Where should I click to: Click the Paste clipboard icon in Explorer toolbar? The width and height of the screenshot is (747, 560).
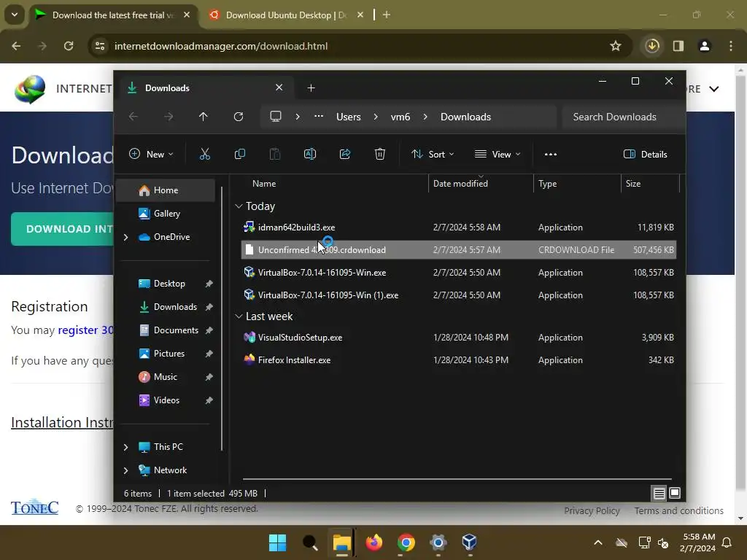275,154
